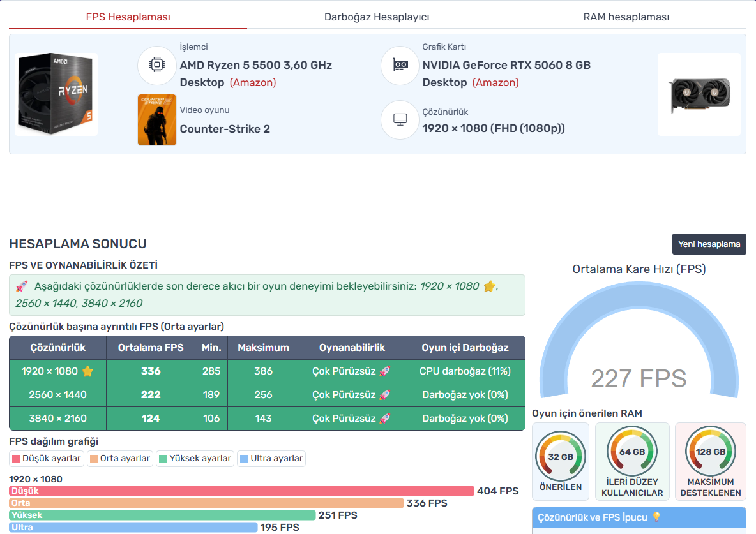Click the Ortalama FPS column header

coord(151,348)
